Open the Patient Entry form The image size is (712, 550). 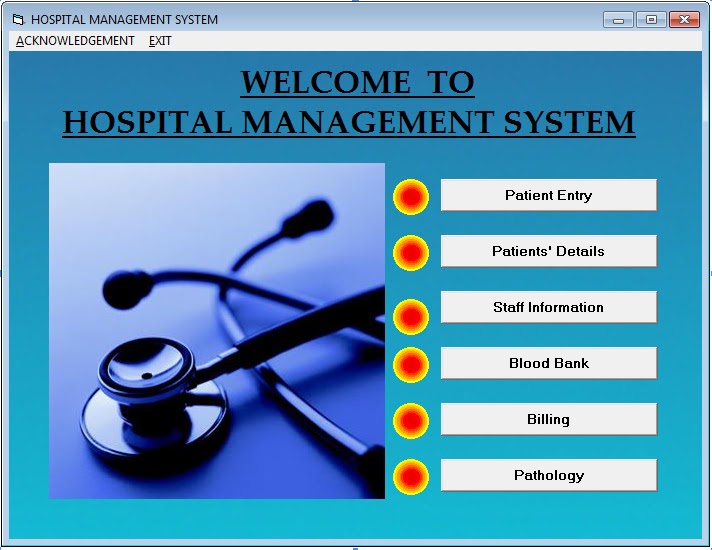pyautogui.click(x=549, y=195)
